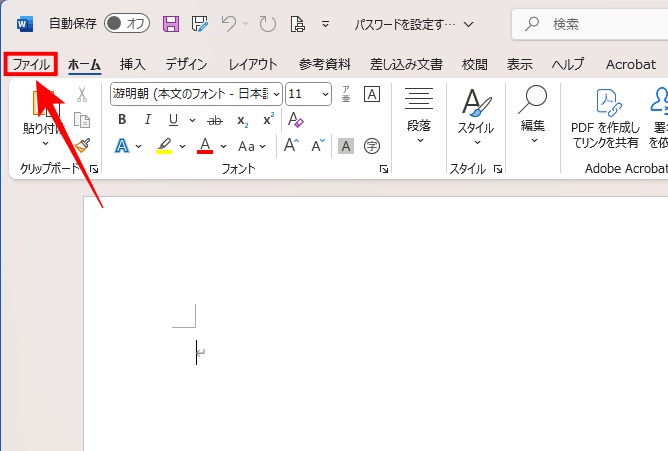Open the Text Effects dropdown arrow

pyautogui.click(x=138, y=147)
